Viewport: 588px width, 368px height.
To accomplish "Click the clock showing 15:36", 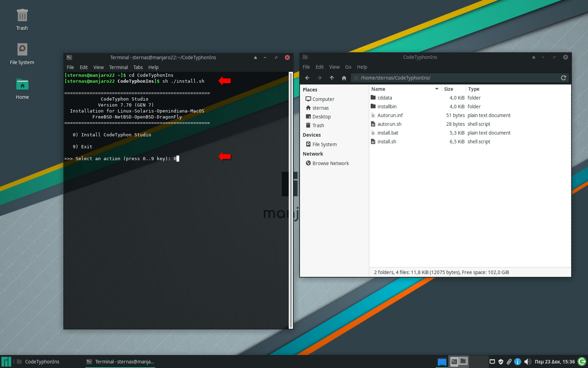I will (x=555, y=362).
